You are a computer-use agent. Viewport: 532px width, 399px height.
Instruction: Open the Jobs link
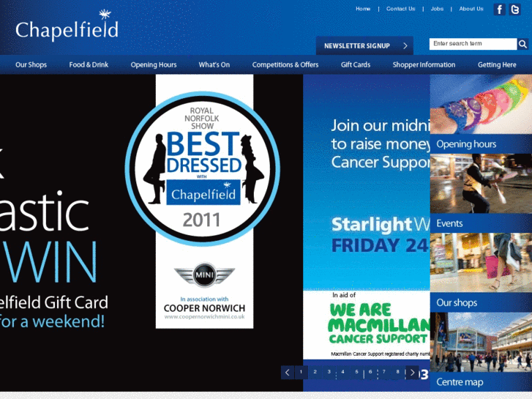[x=437, y=9]
